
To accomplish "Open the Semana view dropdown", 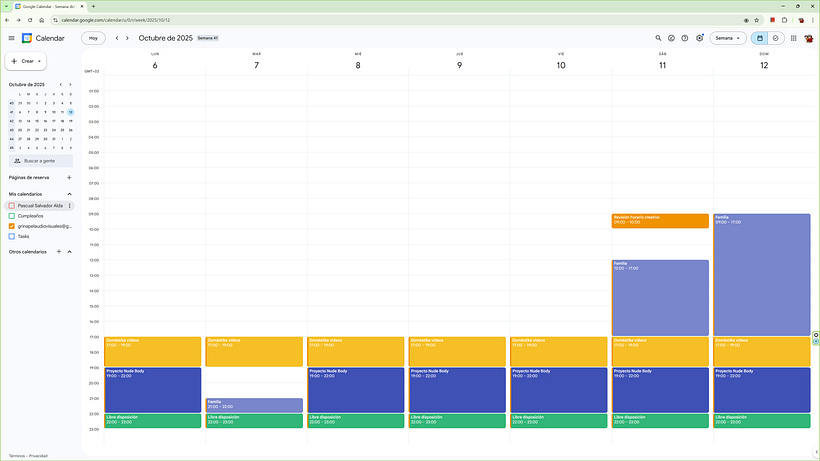I will pos(728,38).
